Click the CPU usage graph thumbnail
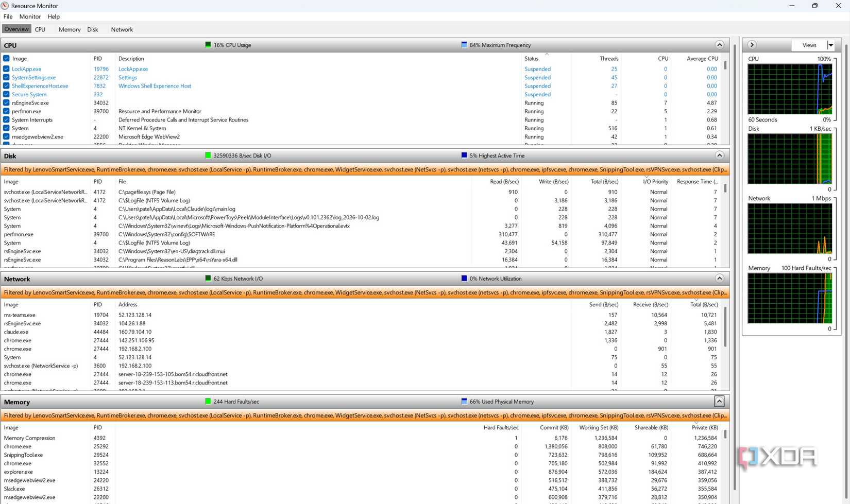 pyautogui.click(x=790, y=89)
